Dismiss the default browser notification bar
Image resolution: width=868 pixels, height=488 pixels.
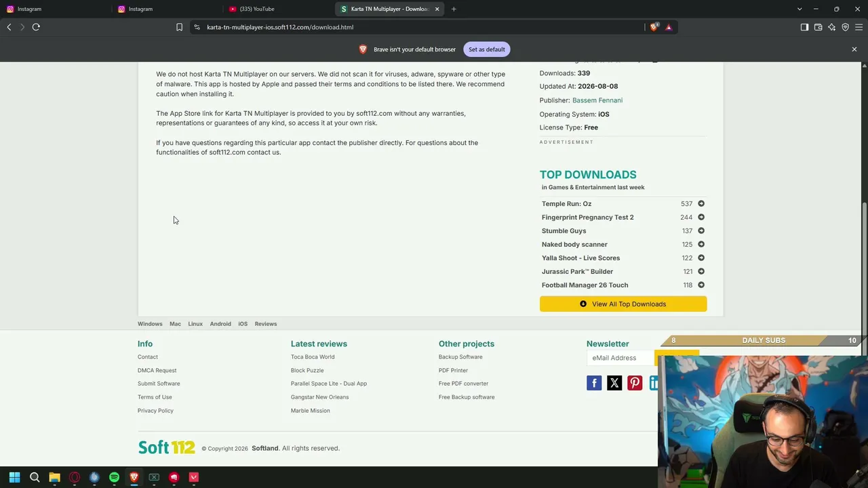pos(854,49)
